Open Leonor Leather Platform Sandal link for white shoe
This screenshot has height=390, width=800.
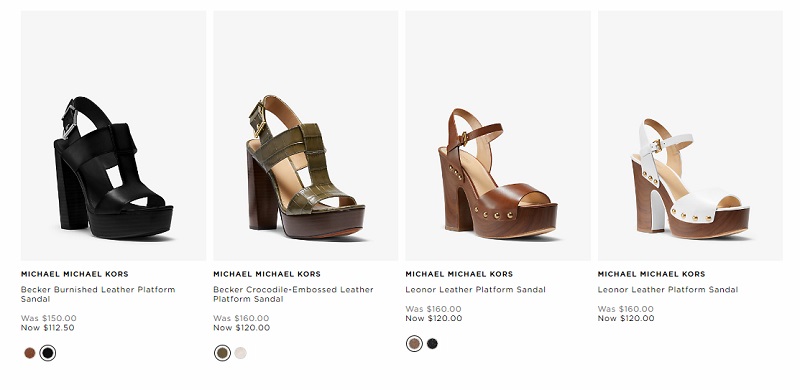coord(668,289)
